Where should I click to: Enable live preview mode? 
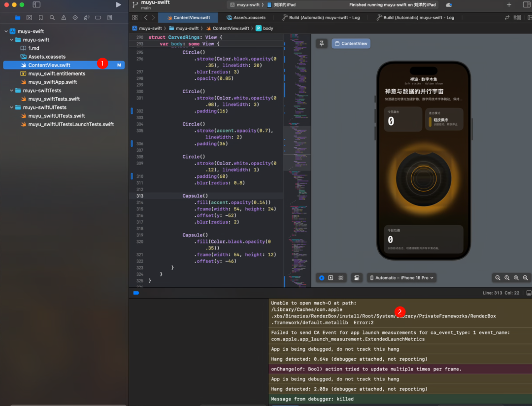point(321,278)
